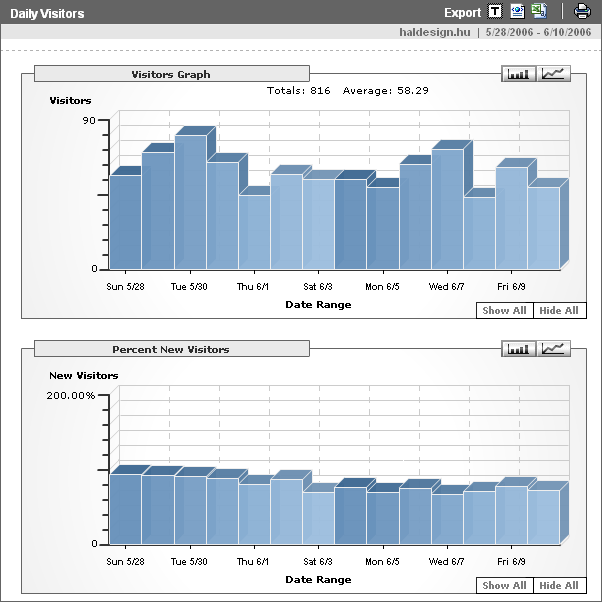Print the Daily Visitors report
The image size is (602, 602).
point(582,12)
